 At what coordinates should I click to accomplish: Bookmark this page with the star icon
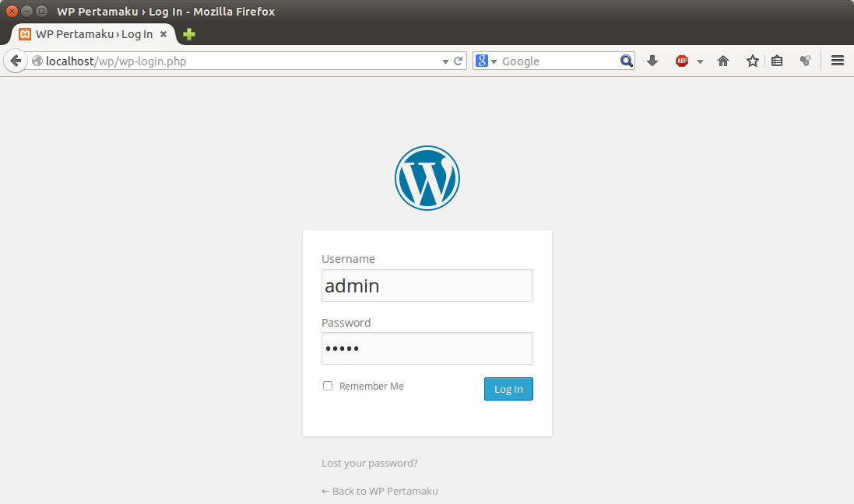click(x=752, y=61)
